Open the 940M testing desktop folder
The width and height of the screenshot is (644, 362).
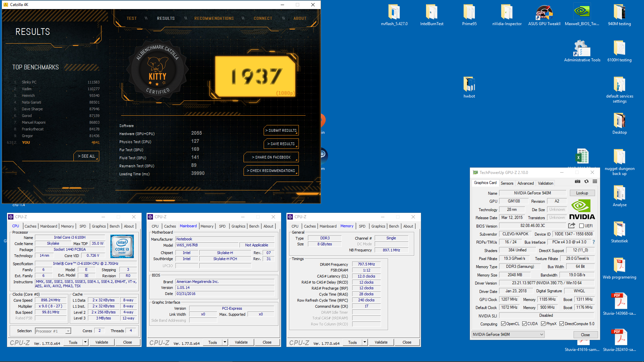(619, 15)
